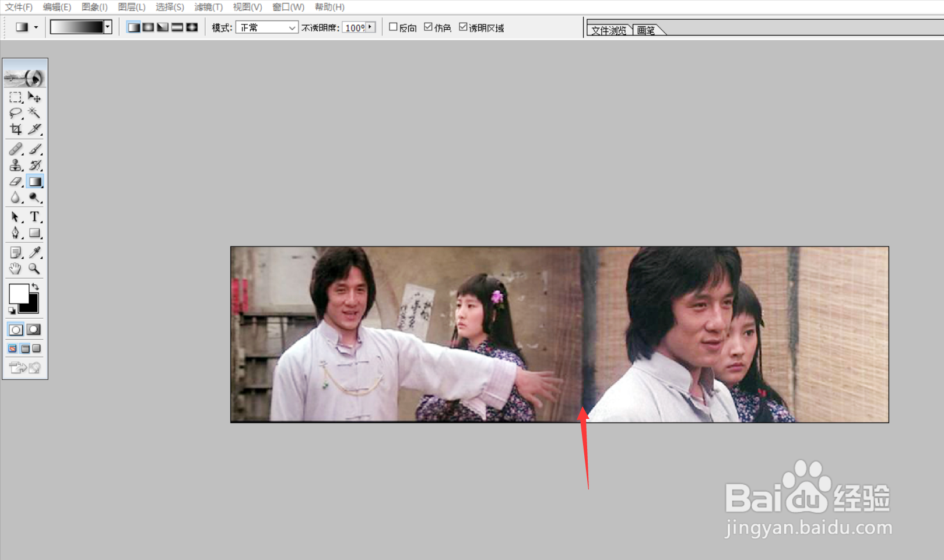Open the 选择(S) menu
The image size is (944, 560).
coord(170,7)
